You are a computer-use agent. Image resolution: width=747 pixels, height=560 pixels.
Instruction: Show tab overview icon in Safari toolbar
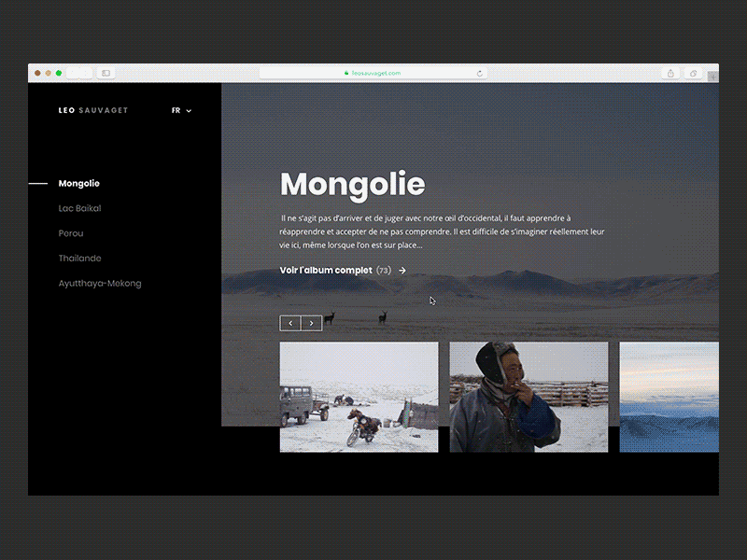coord(693,73)
